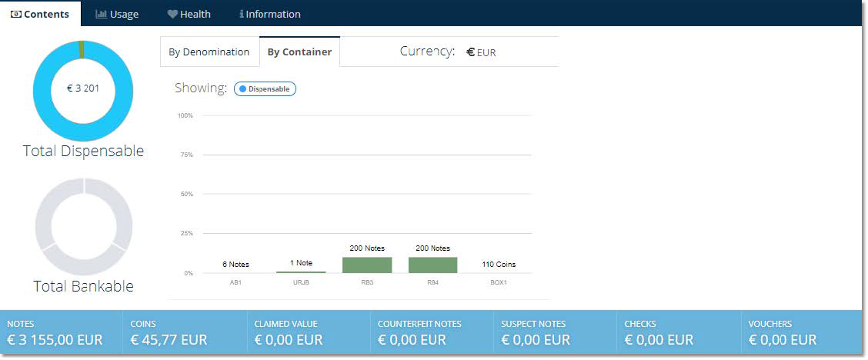Select the By Container view
The width and height of the screenshot is (868, 360).
(x=299, y=52)
